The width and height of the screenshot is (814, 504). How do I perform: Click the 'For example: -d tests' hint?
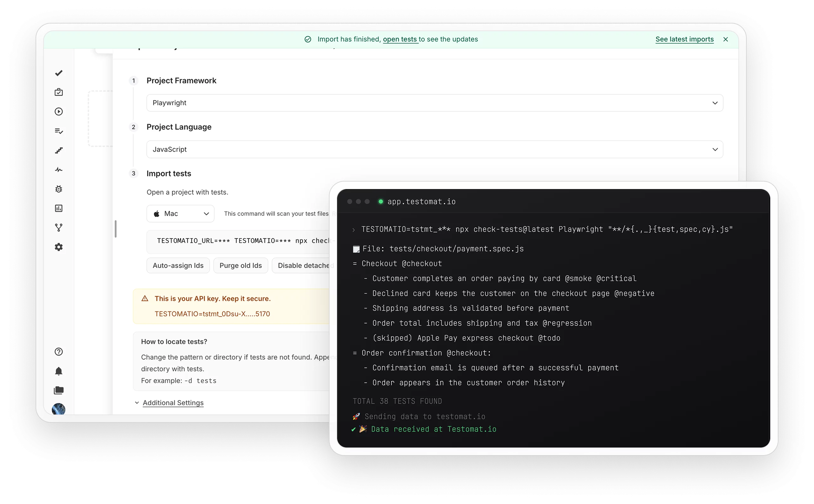[179, 381]
